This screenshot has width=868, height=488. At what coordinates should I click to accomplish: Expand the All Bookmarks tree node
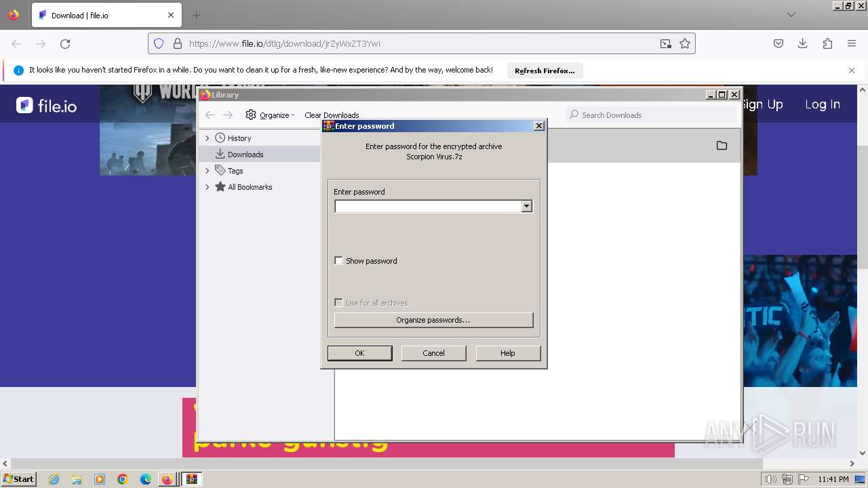coord(208,187)
